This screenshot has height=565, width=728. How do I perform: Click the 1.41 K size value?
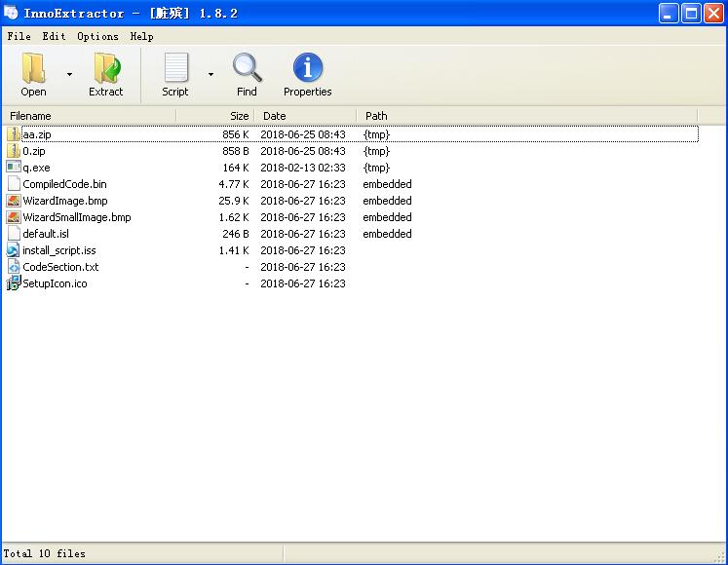pyautogui.click(x=234, y=250)
